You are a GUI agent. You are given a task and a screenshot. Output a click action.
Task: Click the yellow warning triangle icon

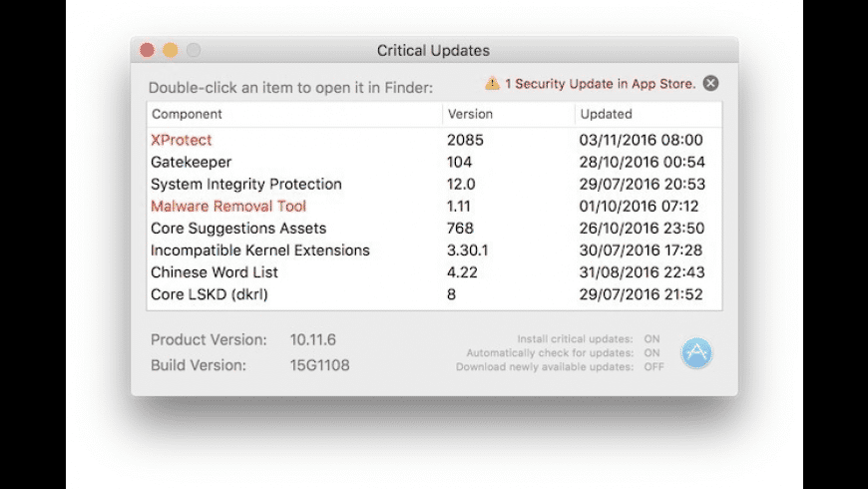pyautogui.click(x=492, y=84)
